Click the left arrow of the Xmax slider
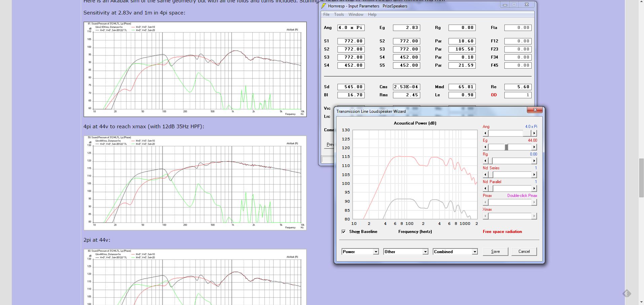The width and height of the screenshot is (644, 305). pyautogui.click(x=485, y=216)
